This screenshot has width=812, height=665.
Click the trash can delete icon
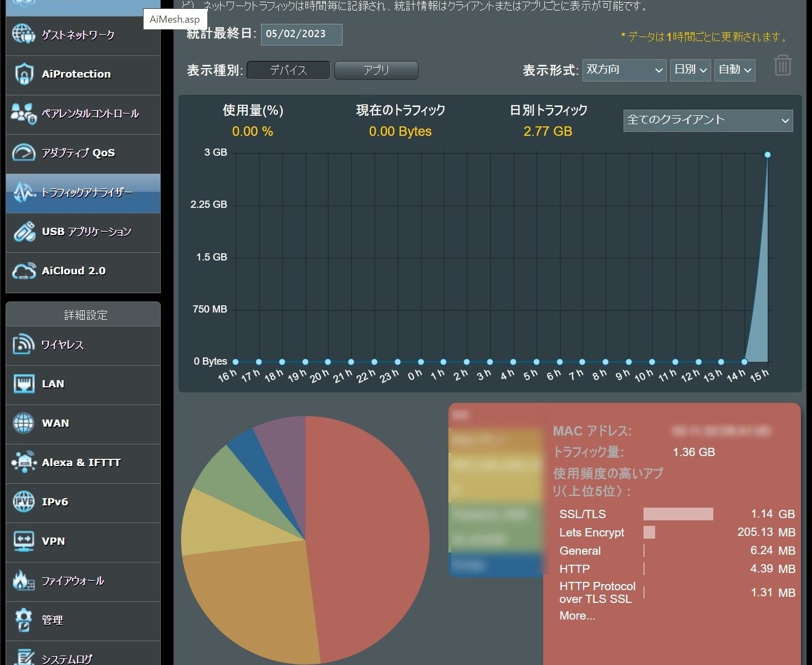point(783,66)
